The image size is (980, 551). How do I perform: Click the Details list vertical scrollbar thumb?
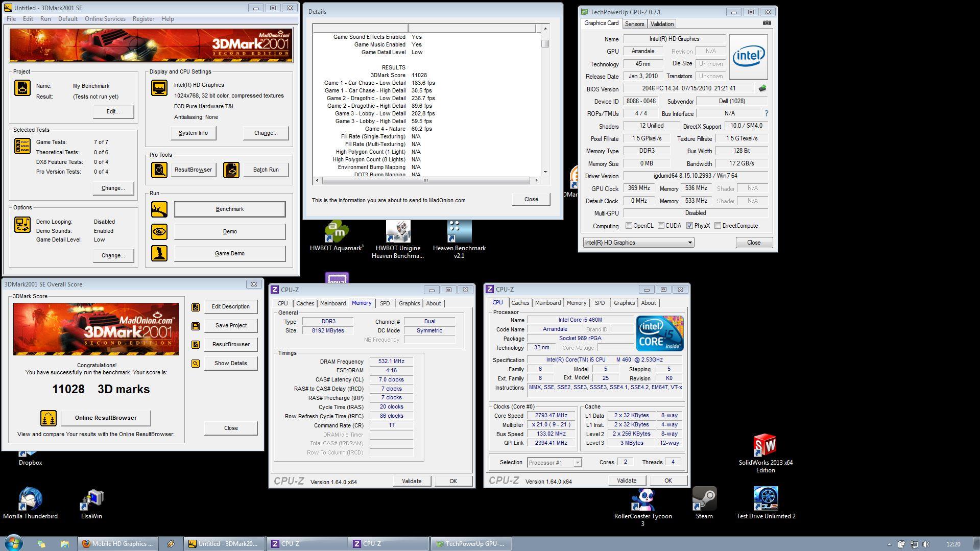pyautogui.click(x=545, y=43)
